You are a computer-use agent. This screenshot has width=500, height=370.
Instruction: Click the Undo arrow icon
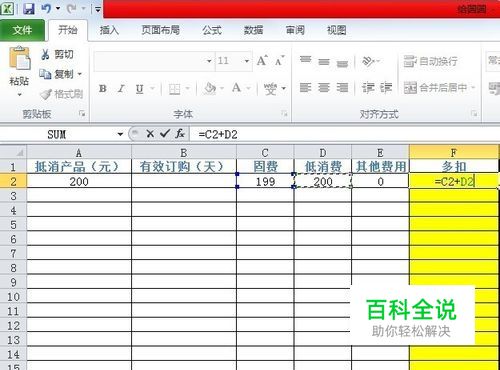(x=46, y=8)
